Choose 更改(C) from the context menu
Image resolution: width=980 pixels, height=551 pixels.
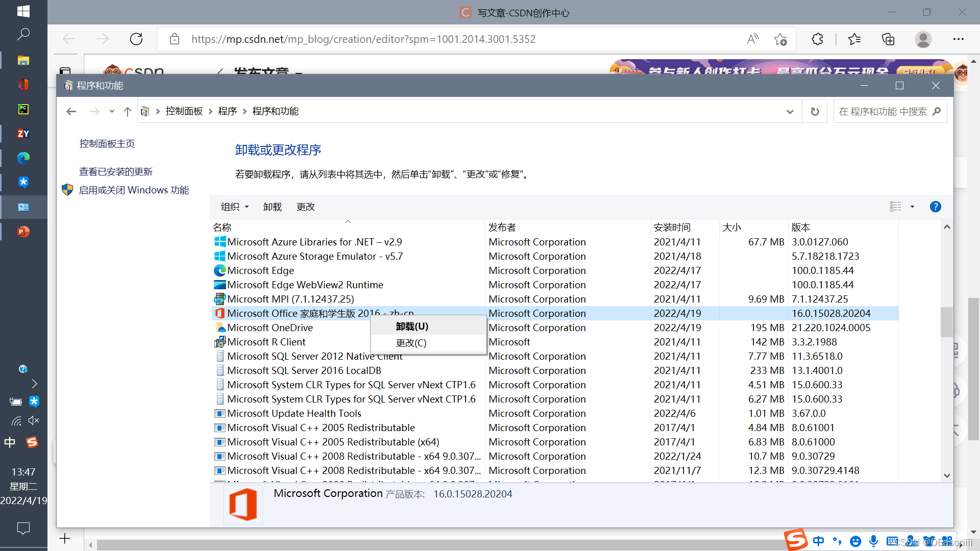(x=411, y=343)
